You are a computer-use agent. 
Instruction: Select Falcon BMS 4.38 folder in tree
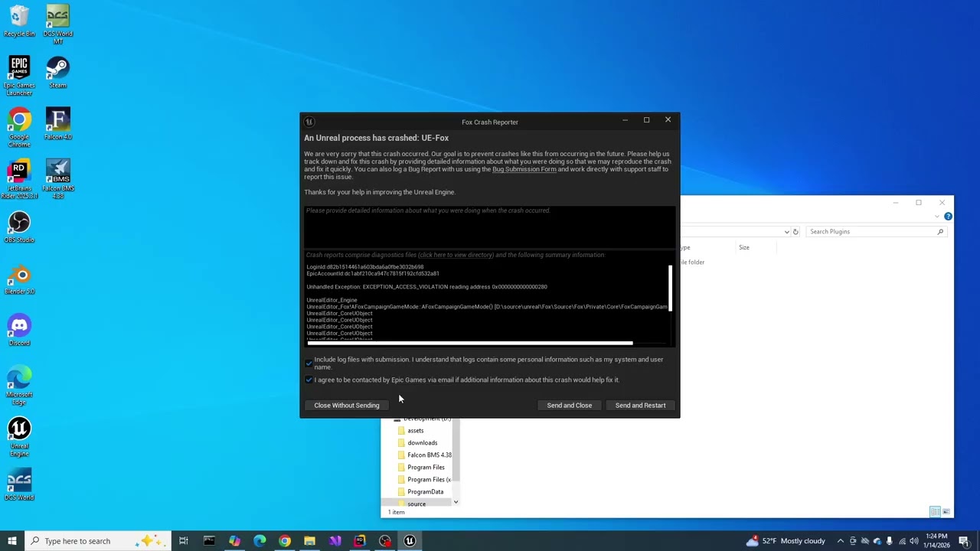coord(429,455)
